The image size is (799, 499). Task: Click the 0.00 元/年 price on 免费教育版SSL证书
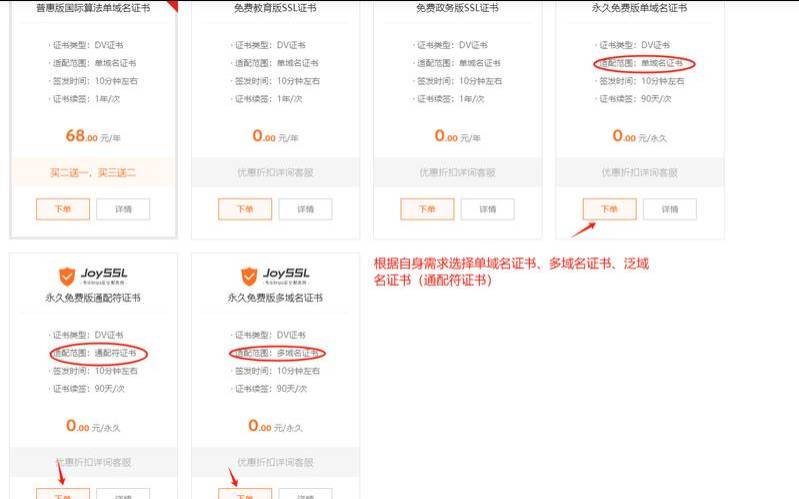[275, 136]
